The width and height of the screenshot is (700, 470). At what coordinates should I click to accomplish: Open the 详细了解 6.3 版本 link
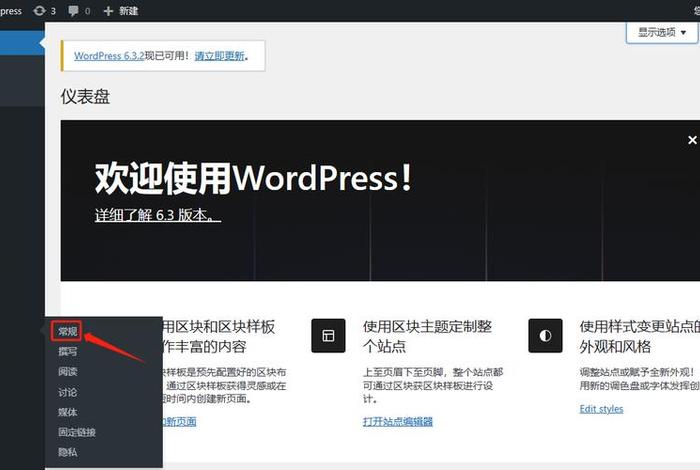[x=158, y=215]
